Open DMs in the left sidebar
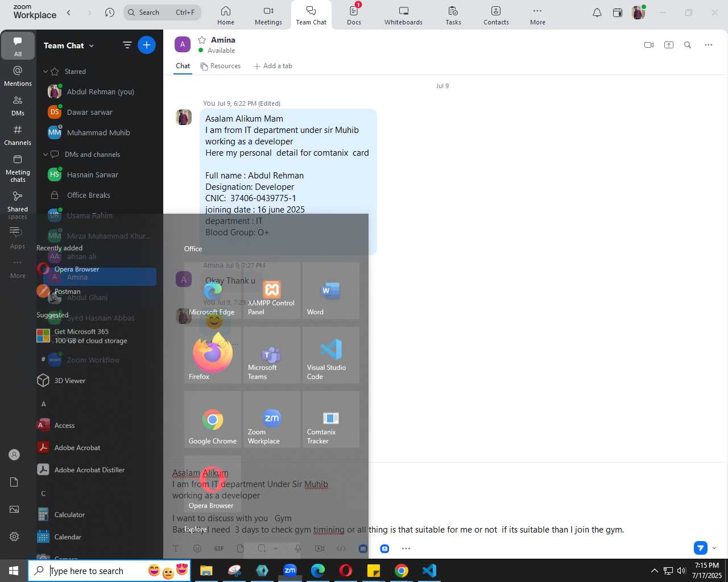This screenshot has width=728, height=582. pos(18,106)
